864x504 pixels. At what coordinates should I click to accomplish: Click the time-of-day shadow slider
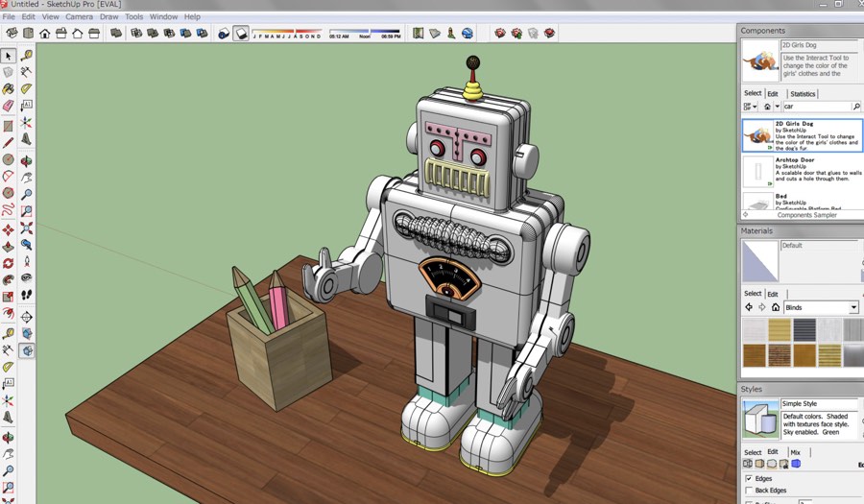365,32
